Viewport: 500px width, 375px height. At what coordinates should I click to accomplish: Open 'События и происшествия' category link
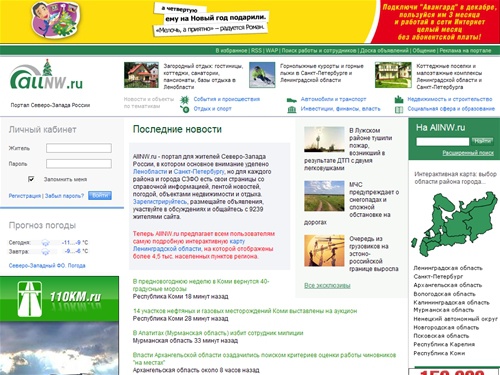[x=227, y=99]
